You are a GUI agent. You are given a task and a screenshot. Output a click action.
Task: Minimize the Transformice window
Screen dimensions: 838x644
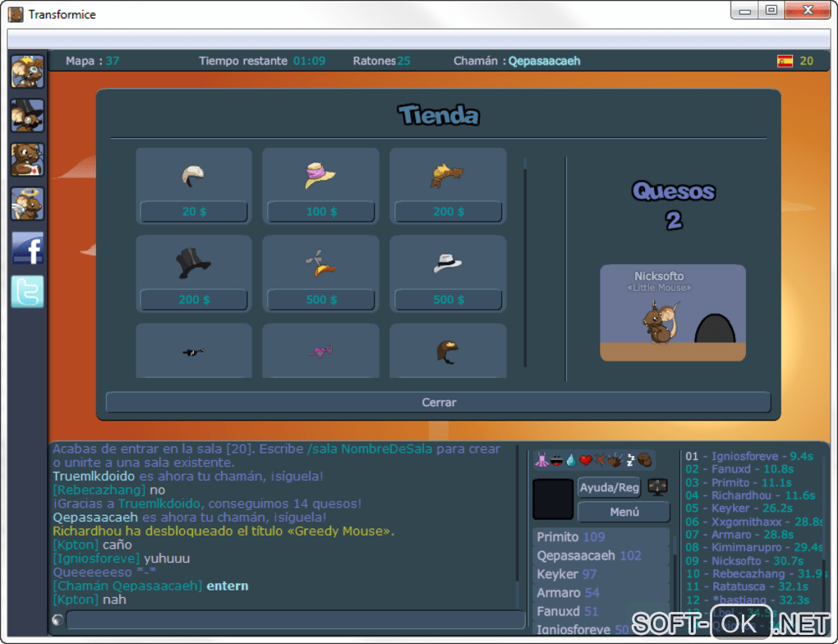pyautogui.click(x=745, y=10)
